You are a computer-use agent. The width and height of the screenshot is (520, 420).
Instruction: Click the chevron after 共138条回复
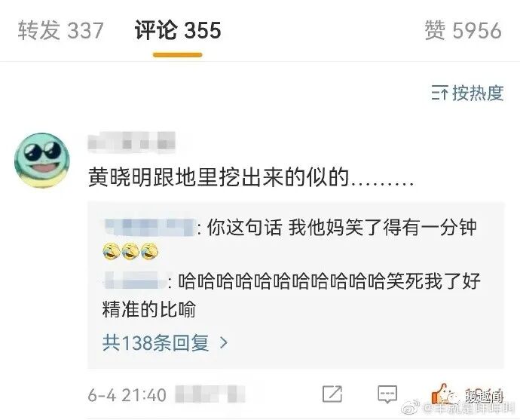pyautogui.click(x=224, y=342)
